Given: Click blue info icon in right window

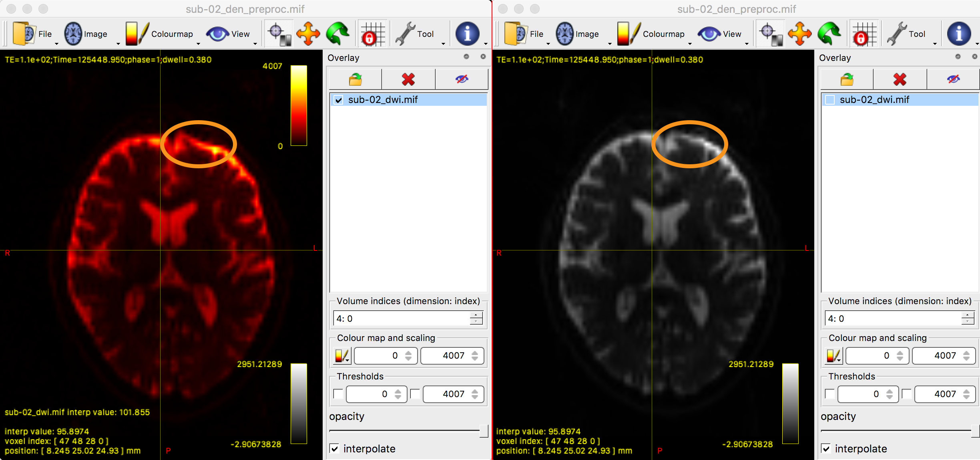Looking at the screenshot, I should tap(959, 34).
